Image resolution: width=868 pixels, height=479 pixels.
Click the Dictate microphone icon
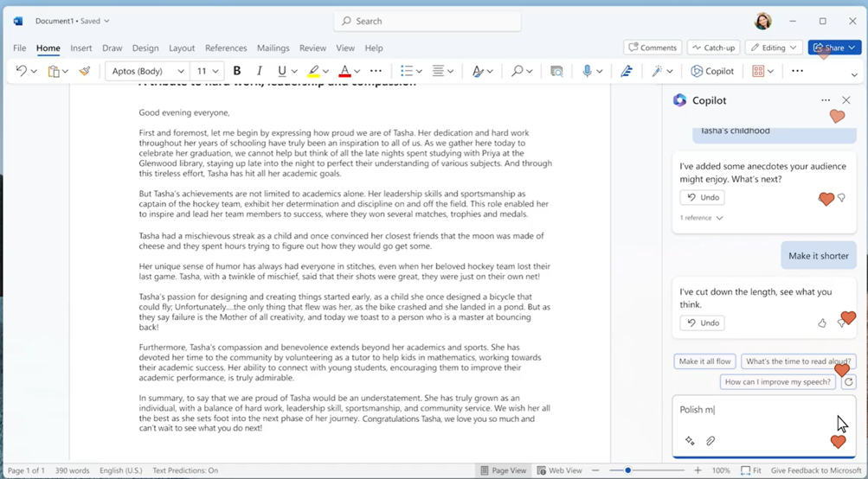click(588, 71)
